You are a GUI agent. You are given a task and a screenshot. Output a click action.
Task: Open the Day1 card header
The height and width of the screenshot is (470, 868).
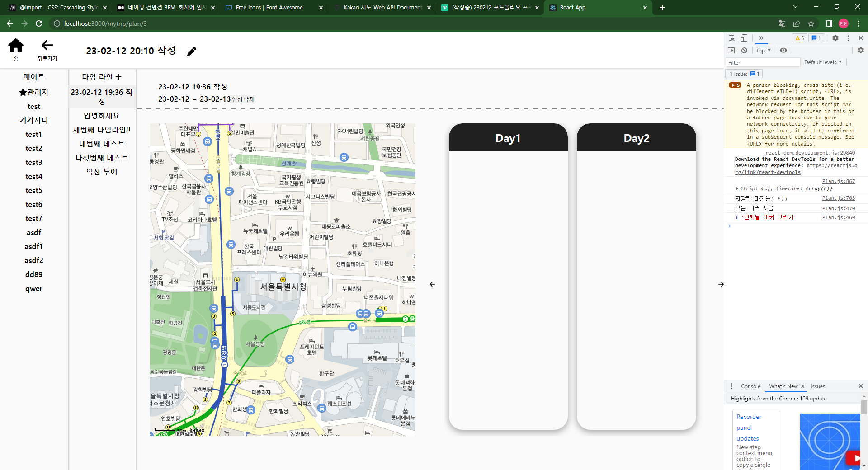click(x=508, y=138)
